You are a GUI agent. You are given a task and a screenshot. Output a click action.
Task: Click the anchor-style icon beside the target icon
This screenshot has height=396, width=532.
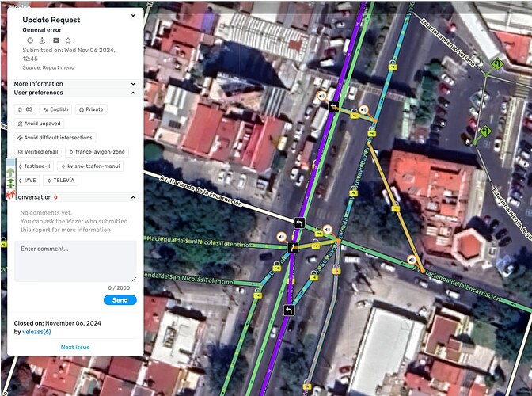[42, 40]
